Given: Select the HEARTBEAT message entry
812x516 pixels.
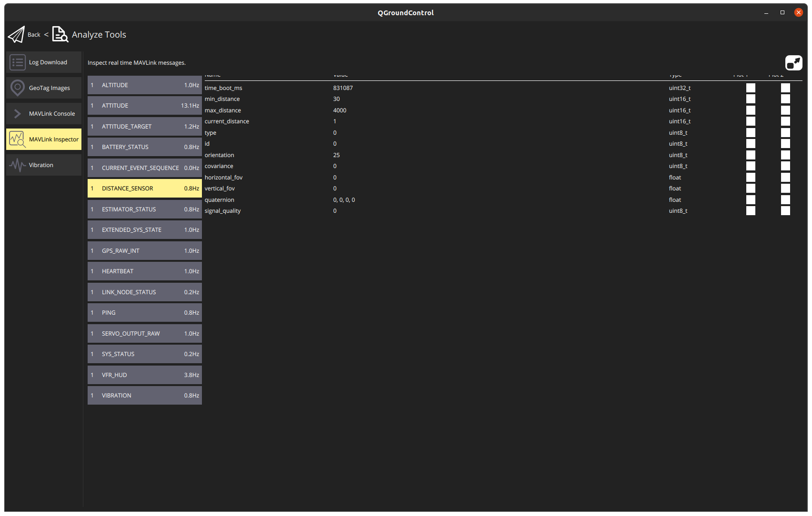Looking at the screenshot, I should [144, 271].
